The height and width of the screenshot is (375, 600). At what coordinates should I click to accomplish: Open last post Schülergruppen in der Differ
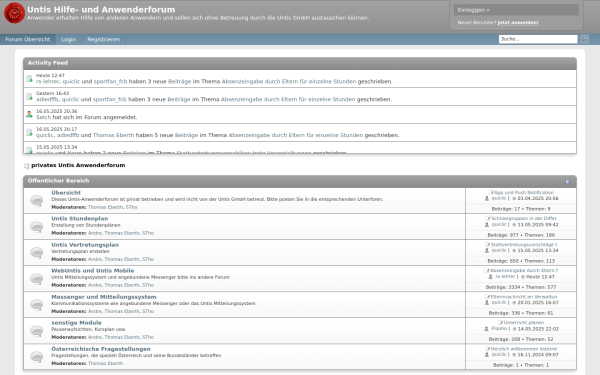click(x=524, y=218)
